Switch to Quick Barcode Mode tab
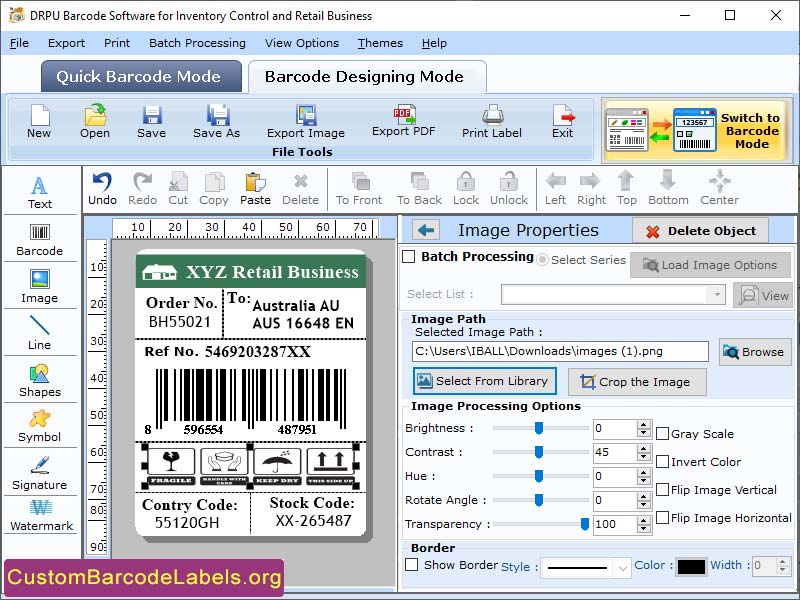800x600 pixels. 140,76
